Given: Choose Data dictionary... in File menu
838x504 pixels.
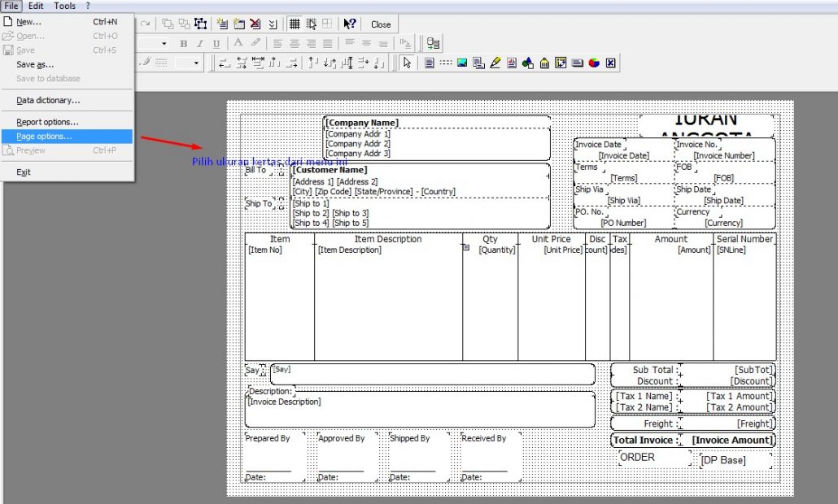Looking at the screenshot, I should click(x=67, y=100).
